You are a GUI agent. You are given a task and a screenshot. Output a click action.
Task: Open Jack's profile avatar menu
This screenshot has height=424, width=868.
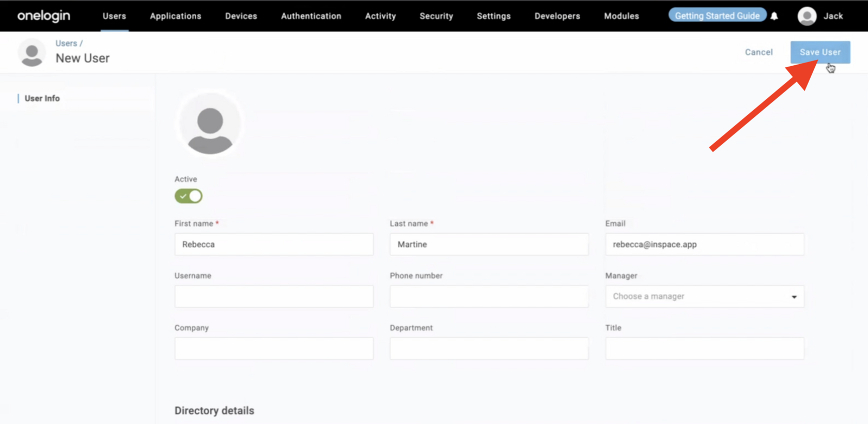(x=807, y=16)
